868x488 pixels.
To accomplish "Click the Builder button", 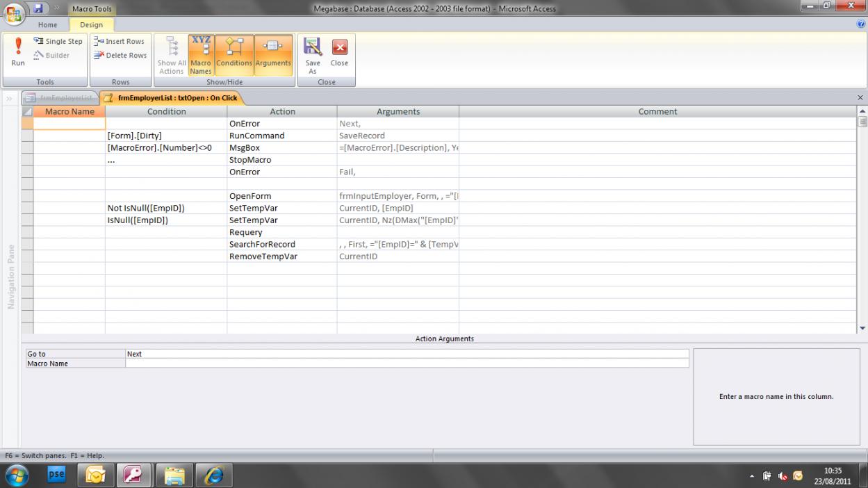I will tap(51, 55).
